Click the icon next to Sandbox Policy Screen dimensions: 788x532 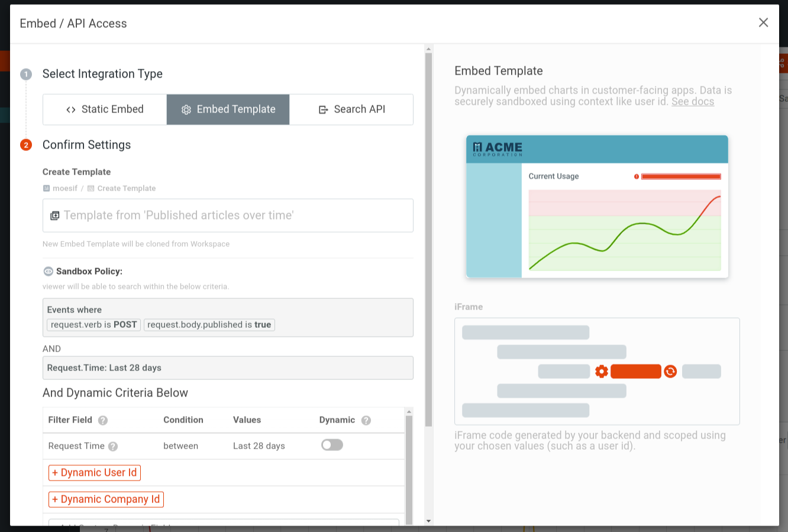coord(47,271)
